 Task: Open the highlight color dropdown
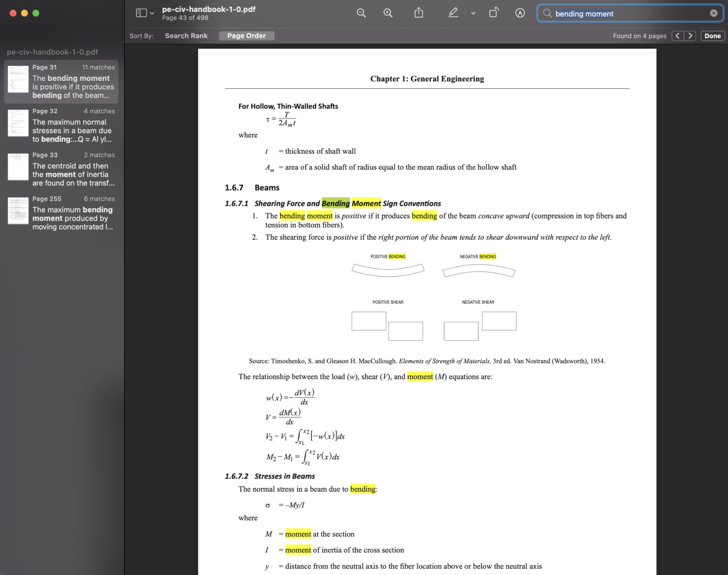click(473, 14)
